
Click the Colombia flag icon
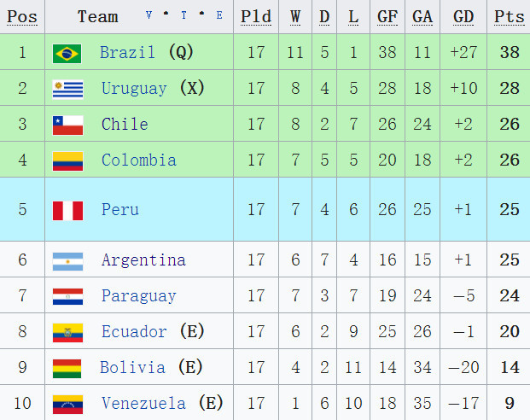coord(68,161)
